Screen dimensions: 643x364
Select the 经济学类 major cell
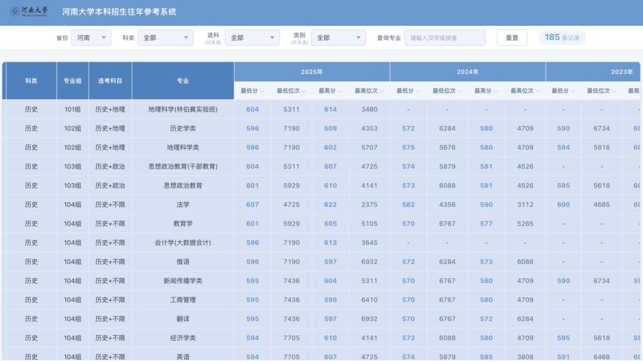183,338
